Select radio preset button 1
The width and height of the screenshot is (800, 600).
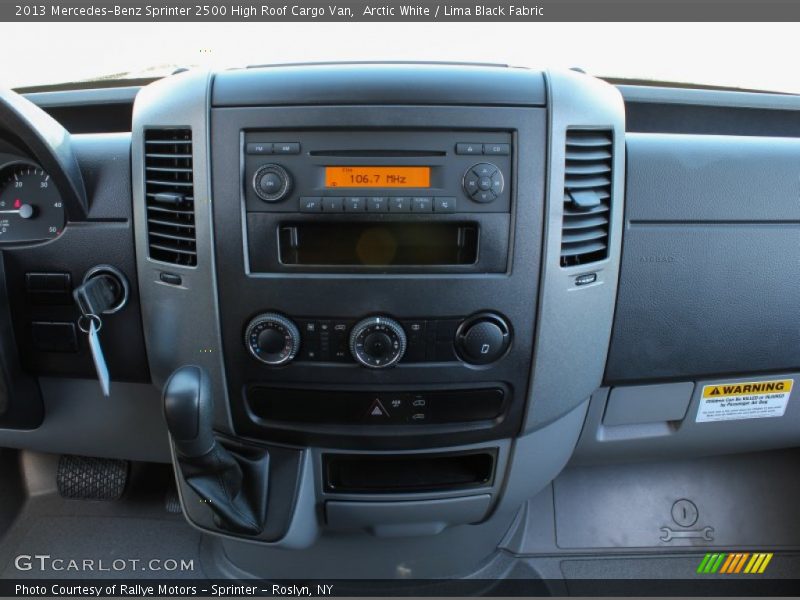click(x=333, y=205)
